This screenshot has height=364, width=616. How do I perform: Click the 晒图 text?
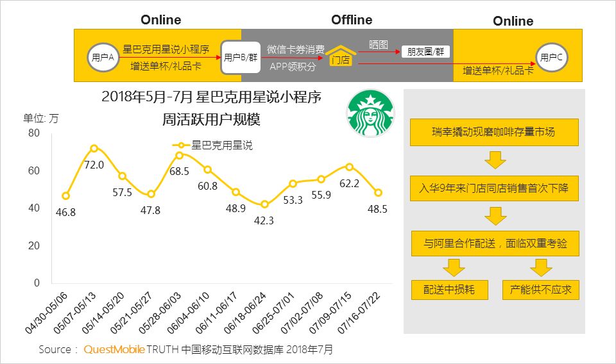click(379, 45)
